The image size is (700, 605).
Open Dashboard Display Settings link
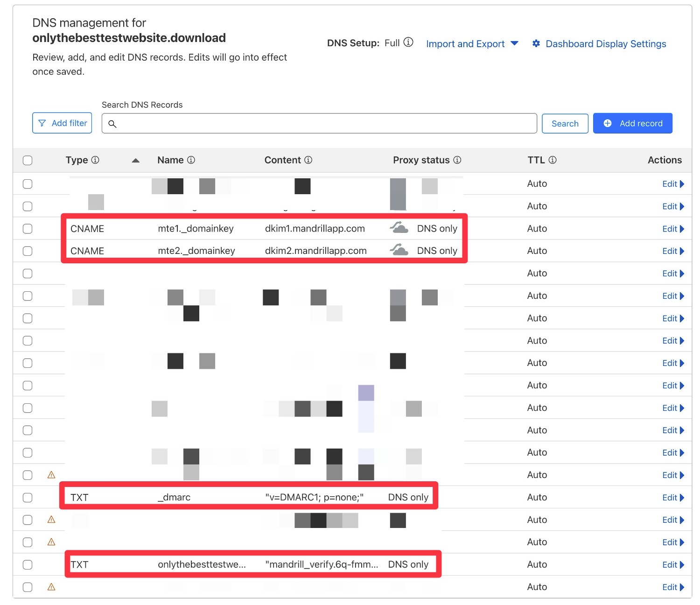pyautogui.click(x=606, y=44)
